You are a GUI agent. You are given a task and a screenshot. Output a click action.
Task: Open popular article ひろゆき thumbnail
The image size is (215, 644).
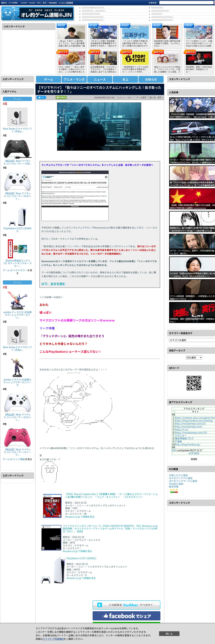[x=192, y=267]
